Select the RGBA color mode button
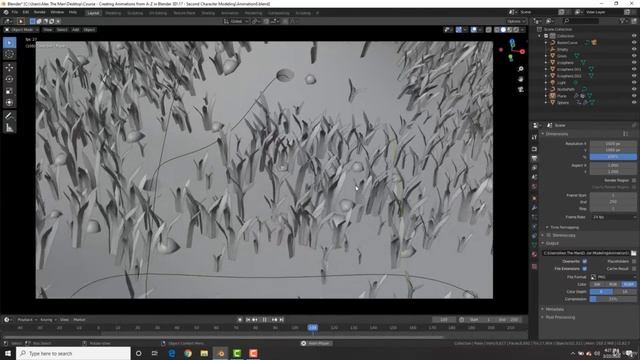The height and width of the screenshot is (360, 640). tap(629, 284)
